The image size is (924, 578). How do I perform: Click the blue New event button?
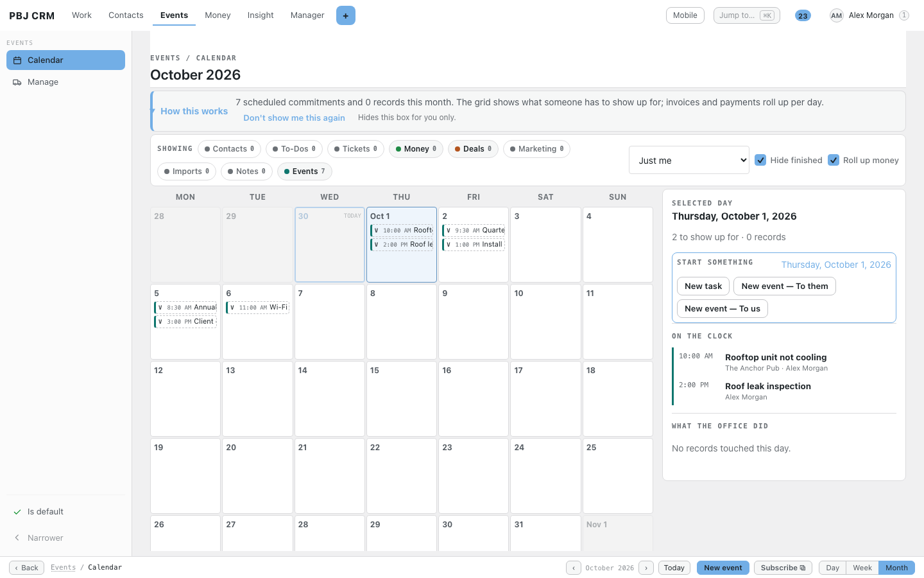(723, 568)
